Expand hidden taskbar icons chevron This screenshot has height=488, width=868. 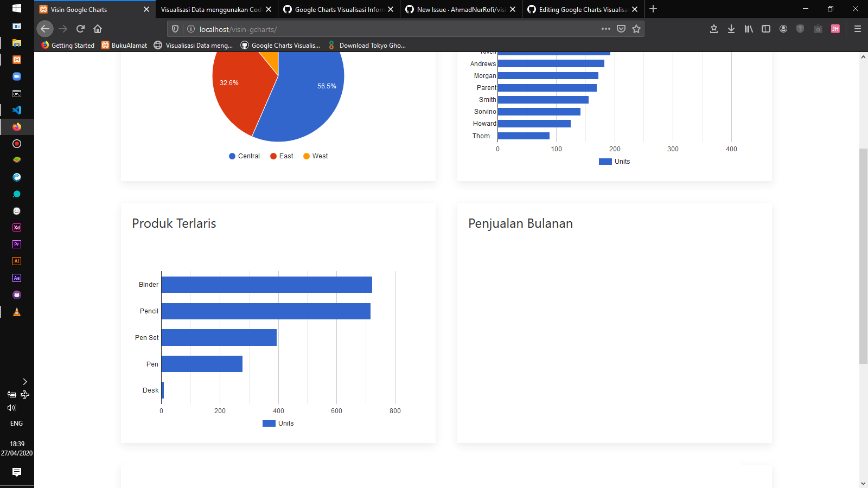(x=25, y=382)
